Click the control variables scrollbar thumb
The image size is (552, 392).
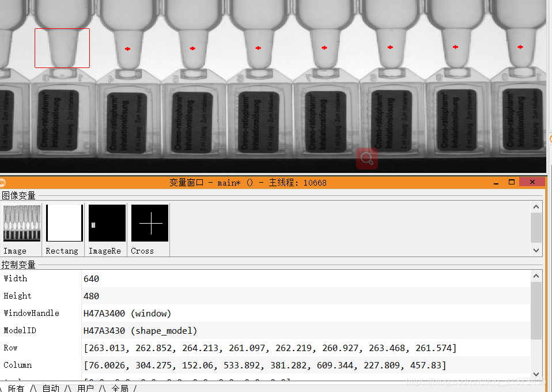[536, 310]
